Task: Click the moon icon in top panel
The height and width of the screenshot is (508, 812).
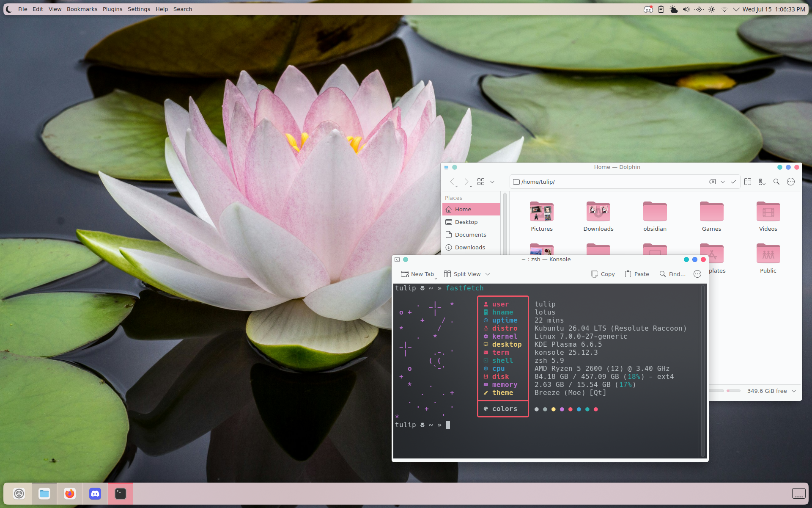Action: coord(9,9)
